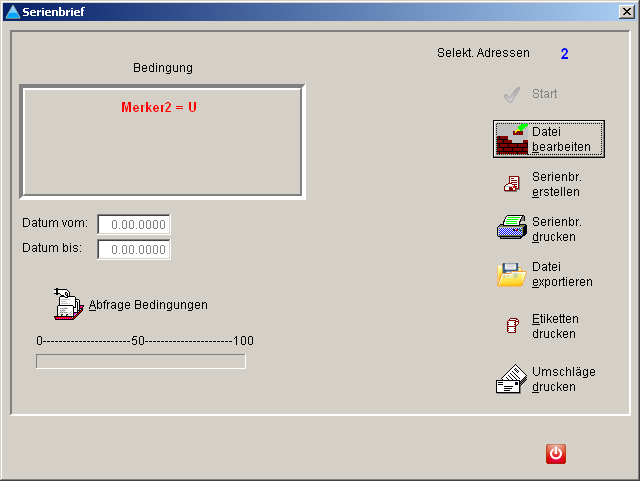The width and height of the screenshot is (640, 481).
Task: Choose Serienbr. drucken label
Action: tap(557, 229)
